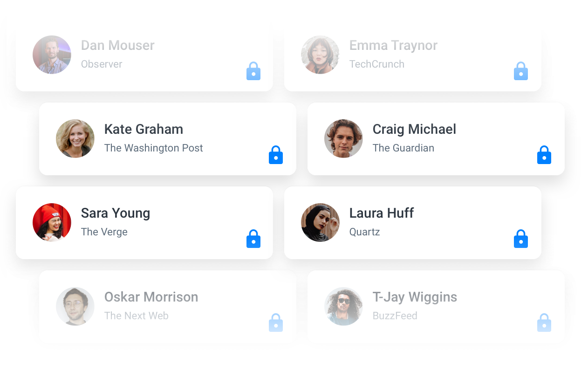
Task: Click the lock icon on Laura Huff's card
Action: point(521,239)
